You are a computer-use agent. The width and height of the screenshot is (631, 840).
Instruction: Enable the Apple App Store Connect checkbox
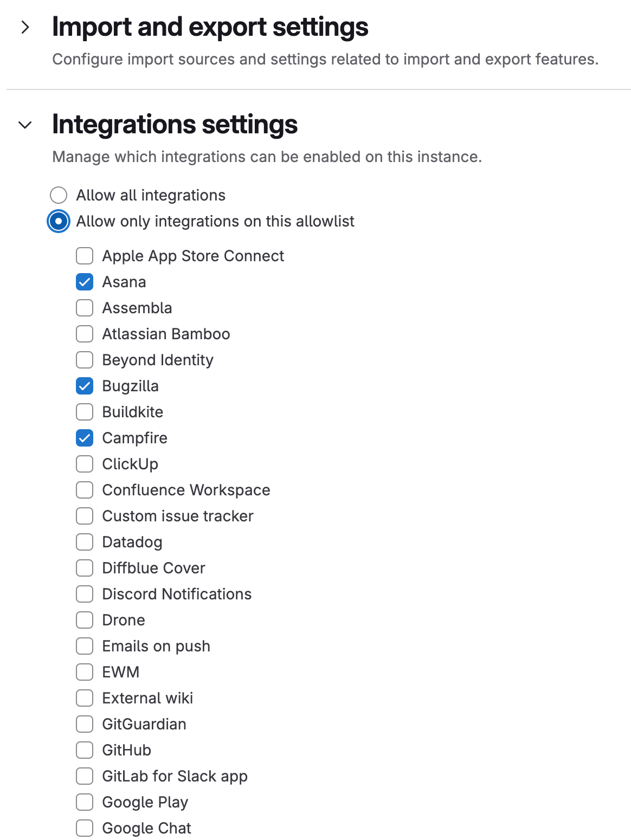(x=85, y=256)
